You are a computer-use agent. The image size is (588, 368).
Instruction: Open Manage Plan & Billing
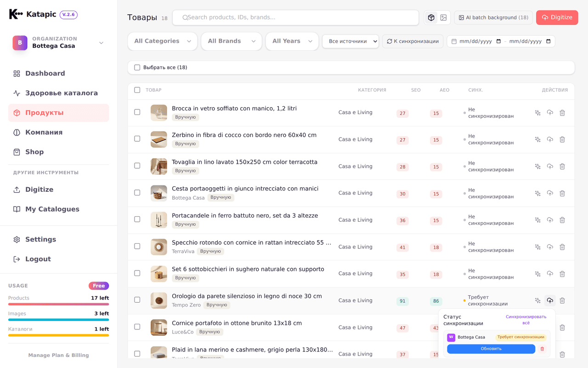point(59,355)
